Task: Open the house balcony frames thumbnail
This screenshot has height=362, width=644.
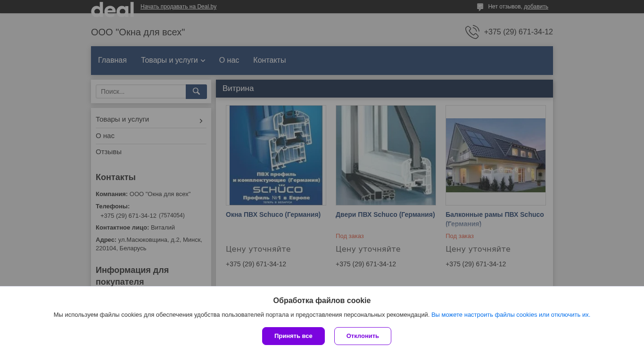Action: point(495,155)
